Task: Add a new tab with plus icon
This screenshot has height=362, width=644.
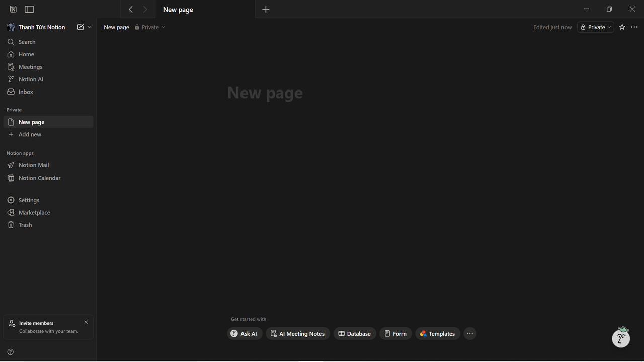Action: coord(266,9)
